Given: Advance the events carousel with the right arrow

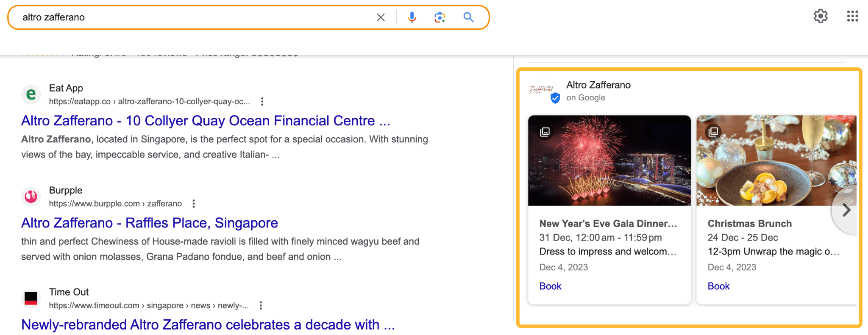Looking at the screenshot, I should point(846,209).
